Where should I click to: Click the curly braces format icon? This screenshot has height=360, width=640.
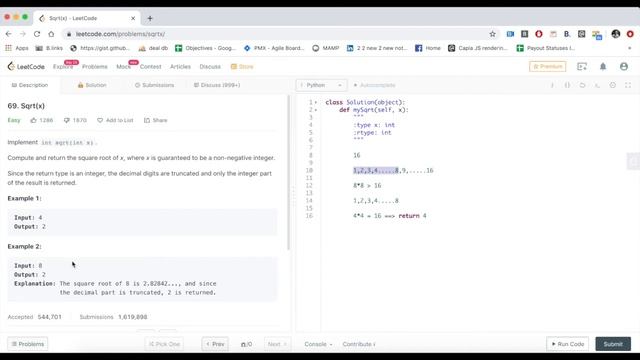(x=567, y=85)
